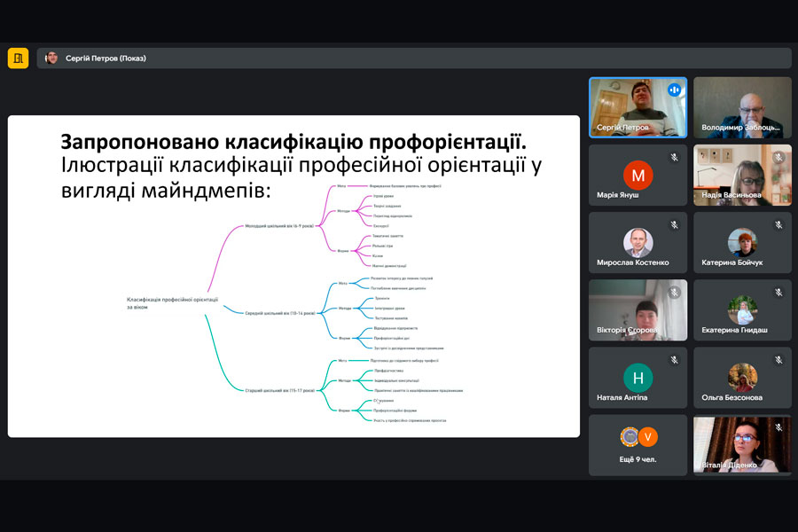Click muted mic icon on Катерина Бойчук tile
This screenshot has width=798, height=532.
coord(778,224)
